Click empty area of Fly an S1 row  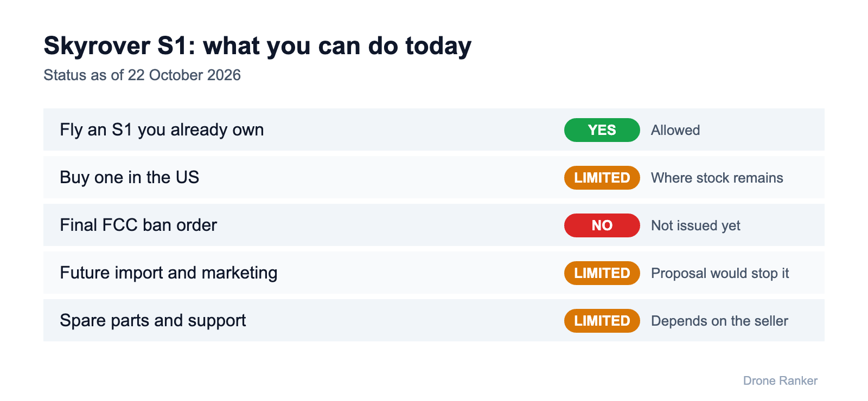[412, 130]
